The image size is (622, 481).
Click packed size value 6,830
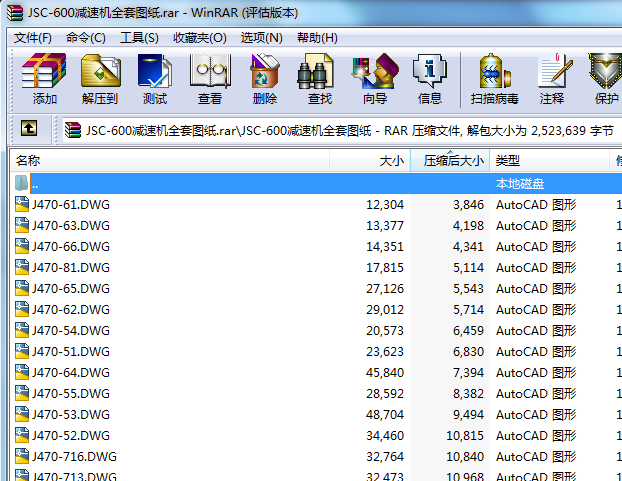coord(468,352)
